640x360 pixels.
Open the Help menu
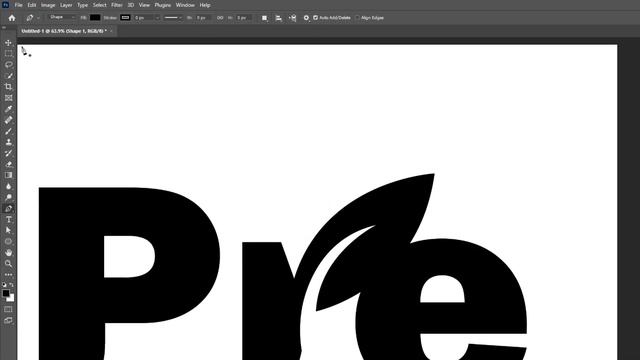click(x=205, y=5)
